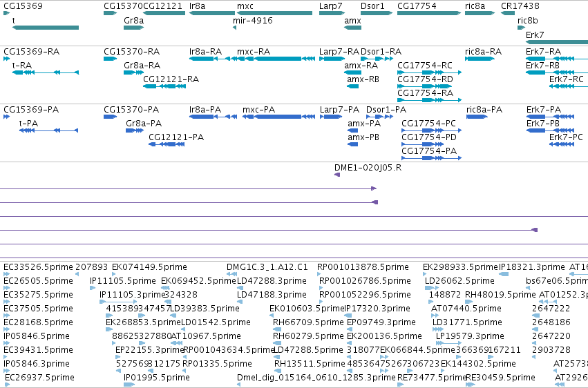Select the long teal 't' gene bar
The image size is (588, 388).
click(46, 28)
